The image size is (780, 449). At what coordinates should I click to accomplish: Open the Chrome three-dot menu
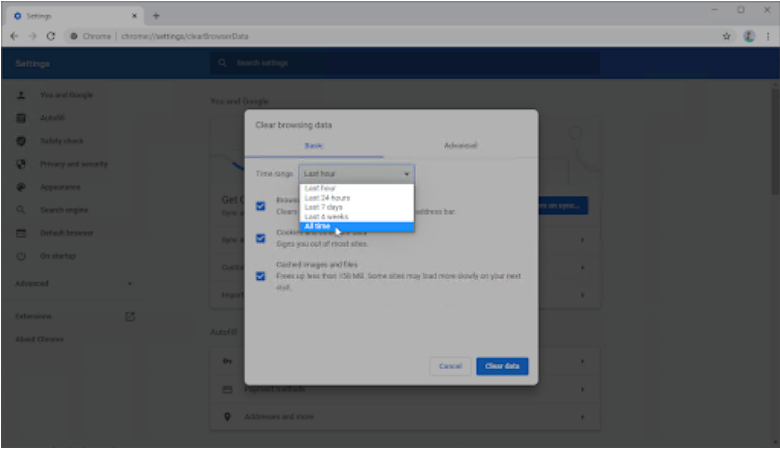[766, 36]
